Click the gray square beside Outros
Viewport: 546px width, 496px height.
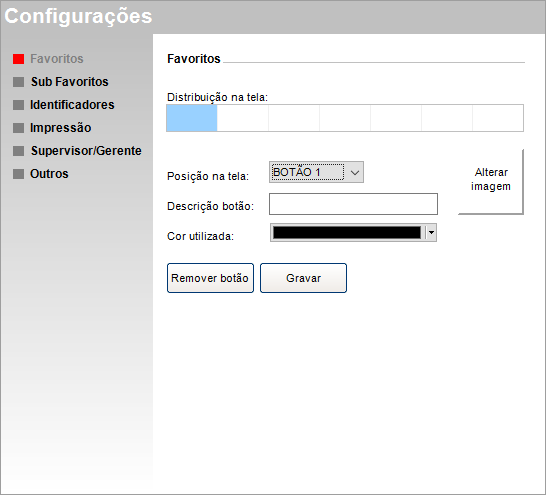pos(18,174)
